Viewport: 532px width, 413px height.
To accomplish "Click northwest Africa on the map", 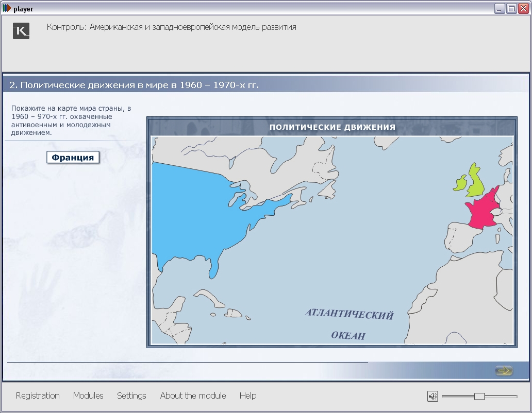I will (458, 298).
